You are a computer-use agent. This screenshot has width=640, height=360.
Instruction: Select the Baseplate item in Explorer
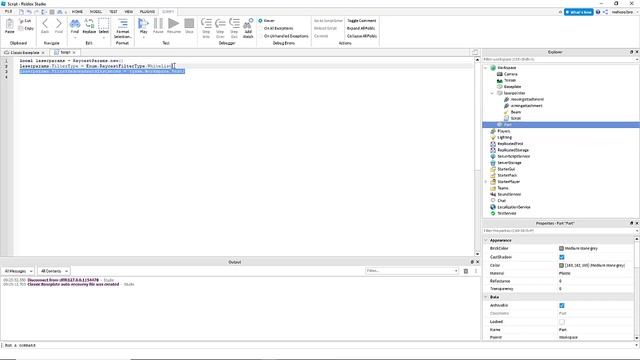coord(512,87)
